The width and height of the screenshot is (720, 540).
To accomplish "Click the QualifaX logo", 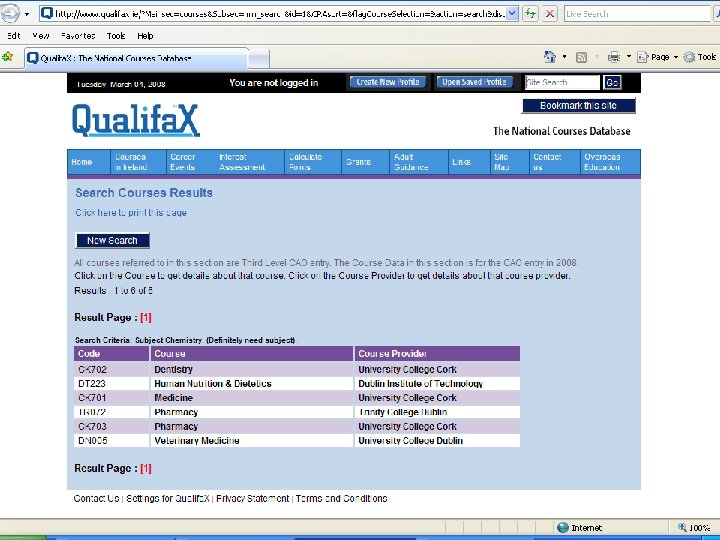I will [136, 120].
